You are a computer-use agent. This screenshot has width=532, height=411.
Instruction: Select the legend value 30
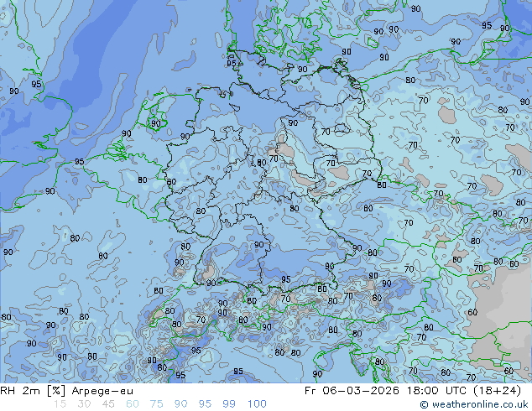[x=84, y=404]
